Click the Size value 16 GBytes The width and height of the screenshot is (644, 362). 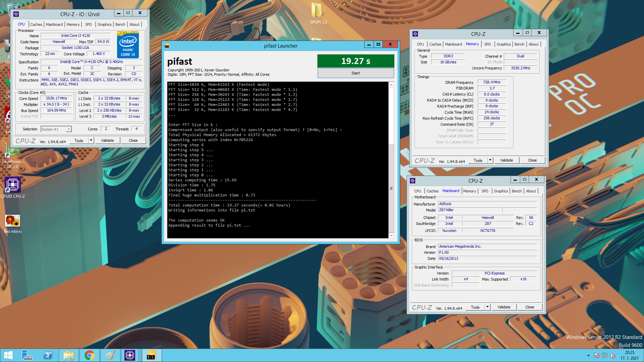pos(448,62)
